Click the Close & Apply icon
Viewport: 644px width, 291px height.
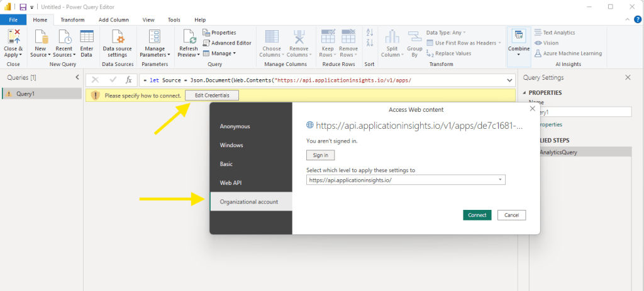(13, 36)
